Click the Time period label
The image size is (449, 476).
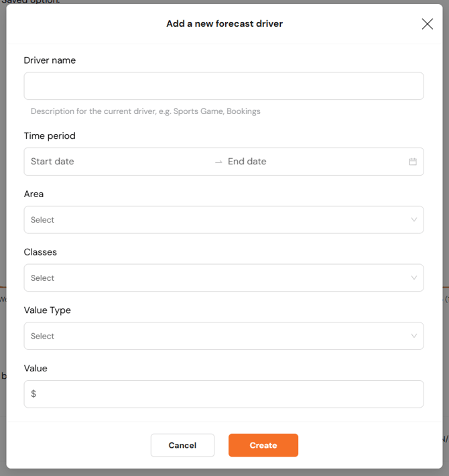point(50,136)
